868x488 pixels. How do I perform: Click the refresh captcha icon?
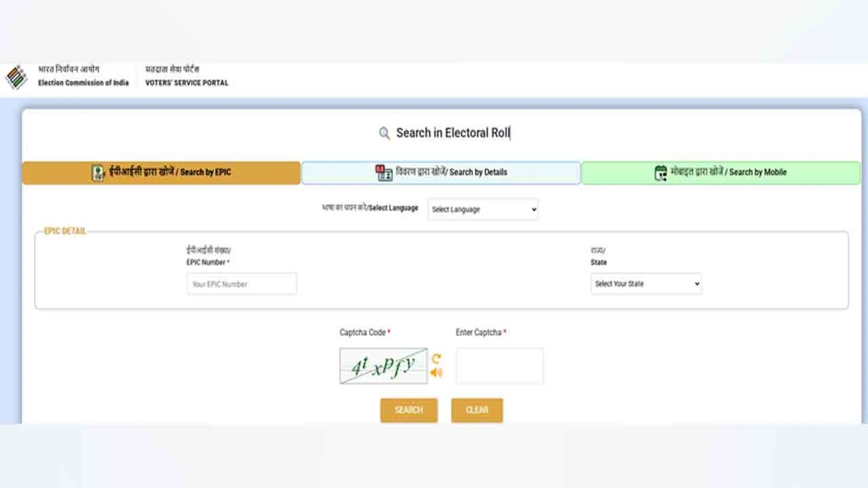(x=435, y=358)
